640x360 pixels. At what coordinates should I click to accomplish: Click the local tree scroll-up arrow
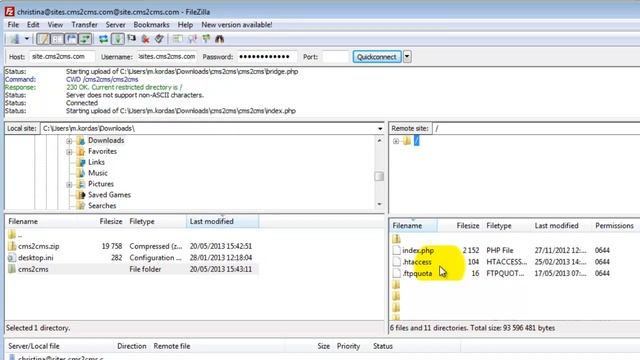click(x=380, y=140)
